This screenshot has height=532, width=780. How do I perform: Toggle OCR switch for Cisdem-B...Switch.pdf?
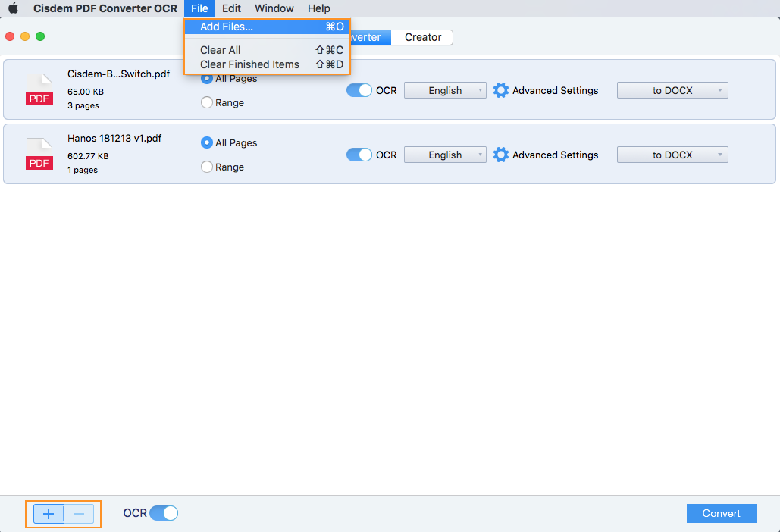pyautogui.click(x=359, y=90)
